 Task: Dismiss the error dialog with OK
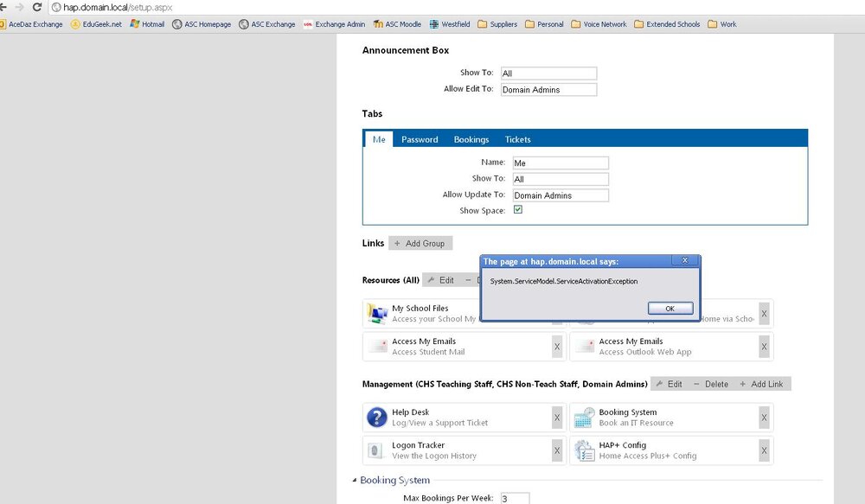670,309
